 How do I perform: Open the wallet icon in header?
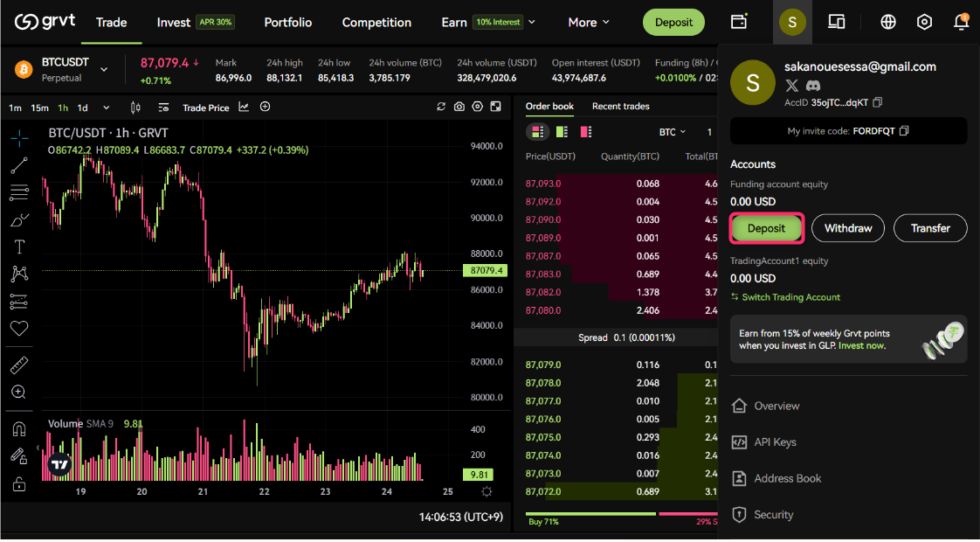click(739, 22)
